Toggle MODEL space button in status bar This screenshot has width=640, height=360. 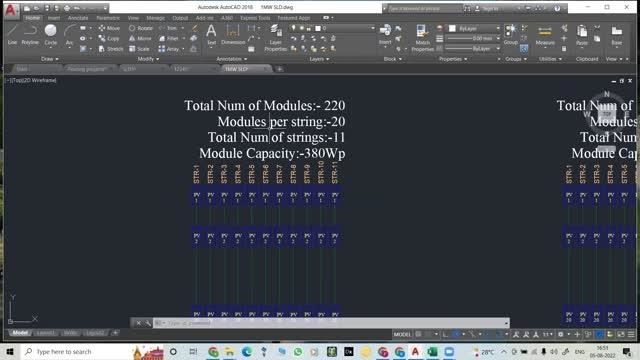tap(402, 334)
